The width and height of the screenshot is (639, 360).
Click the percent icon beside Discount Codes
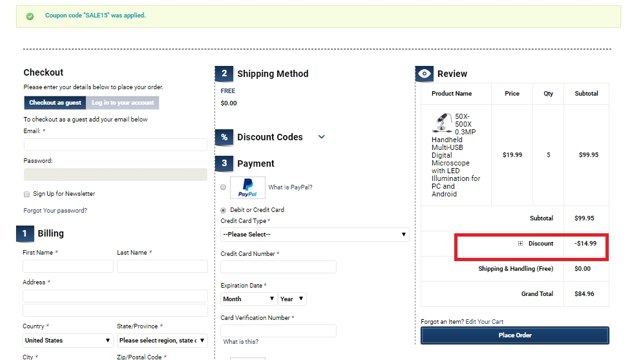(224, 137)
